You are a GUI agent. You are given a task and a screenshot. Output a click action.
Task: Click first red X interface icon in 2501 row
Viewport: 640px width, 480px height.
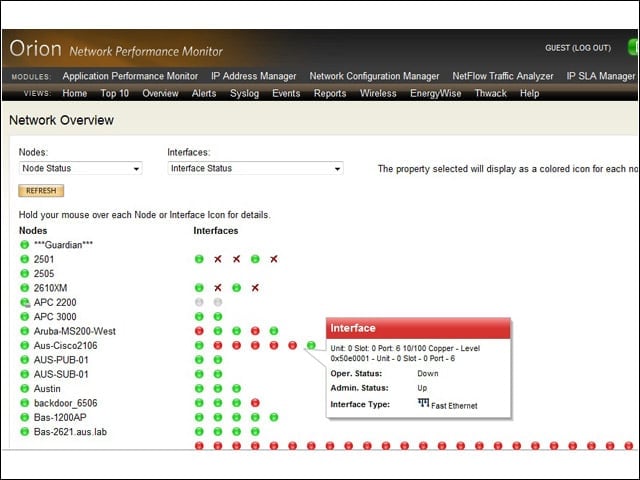pyautogui.click(x=218, y=259)
